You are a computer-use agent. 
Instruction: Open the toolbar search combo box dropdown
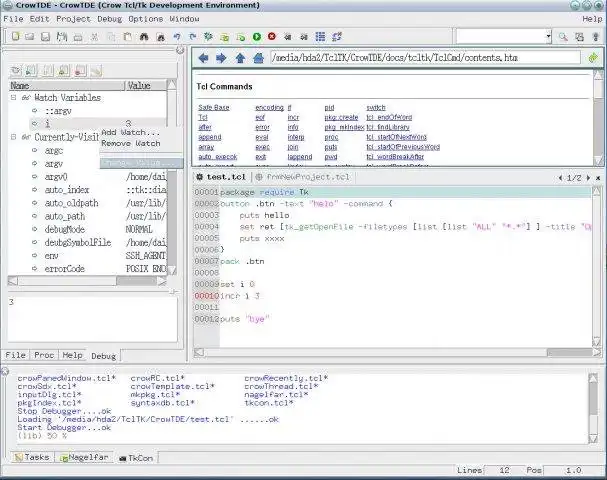(x=547, y=37)
